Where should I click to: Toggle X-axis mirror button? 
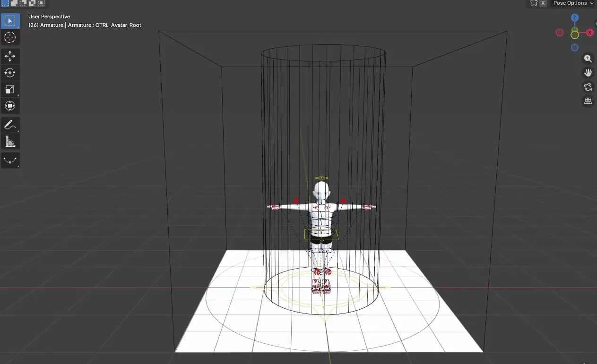[543, 3]
